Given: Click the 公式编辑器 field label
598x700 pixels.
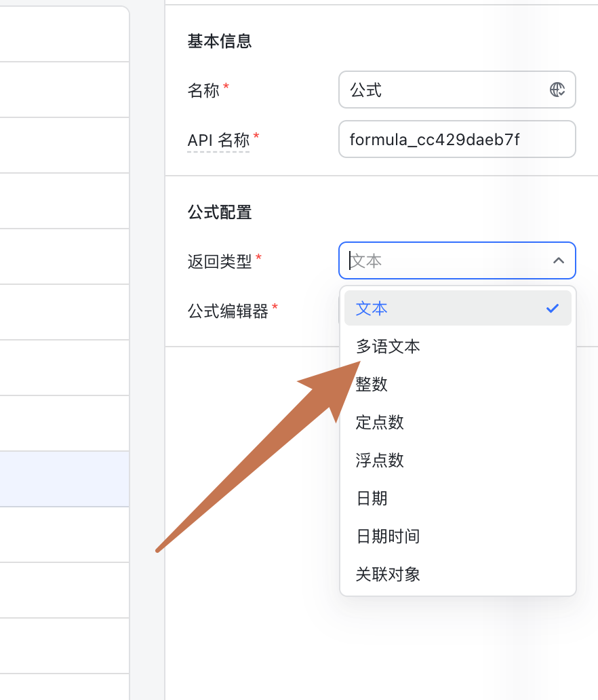Looking at the screenshot, I should pyautogui.click(x=228, y=311).
